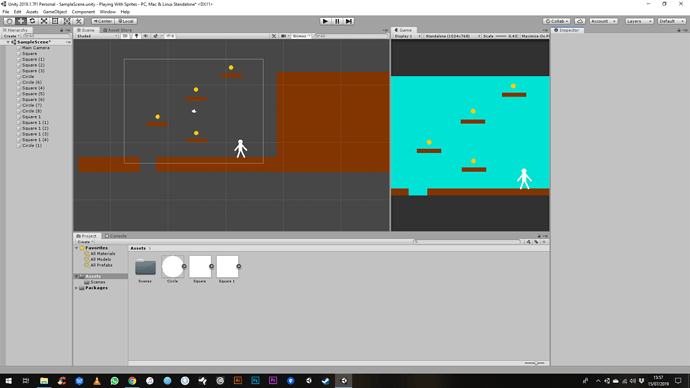Select the Scale tool
The height and width of the screenshot is (388, 690).
pyautogui.click(x=44, y=21)
